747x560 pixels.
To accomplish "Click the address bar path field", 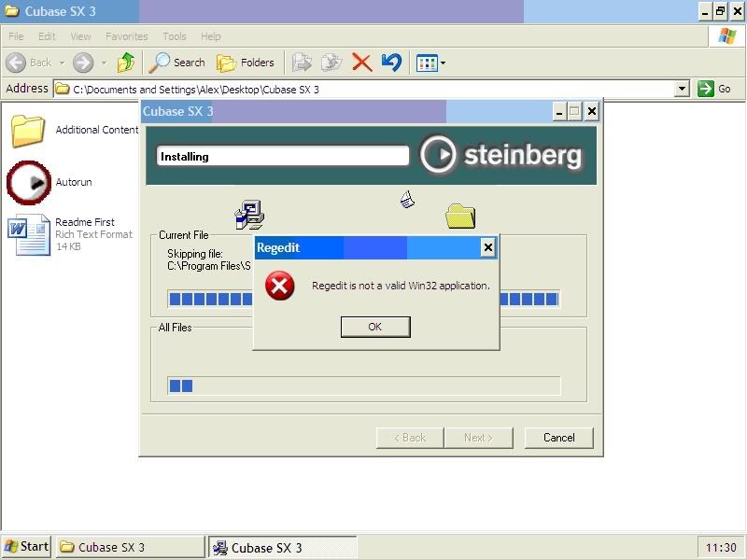I will 364,89.
